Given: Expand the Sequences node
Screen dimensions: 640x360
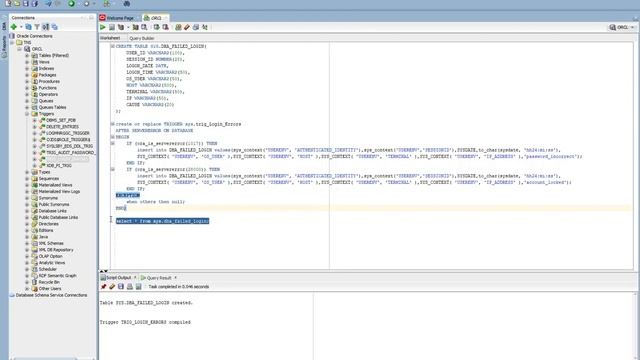Looking at the screenshot, I should pyautogui.click(x=27, y=179).
